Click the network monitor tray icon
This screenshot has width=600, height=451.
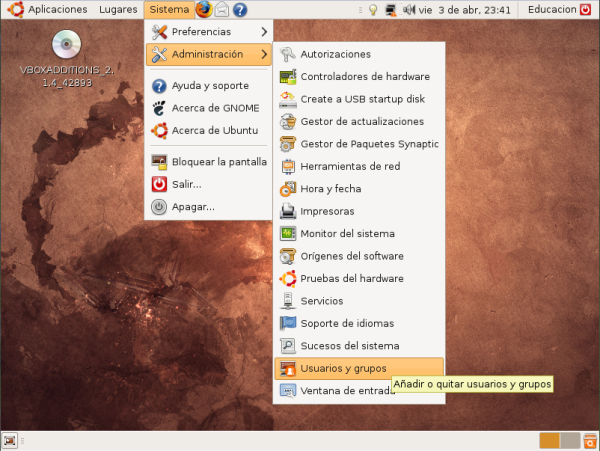tap(390, 10)
